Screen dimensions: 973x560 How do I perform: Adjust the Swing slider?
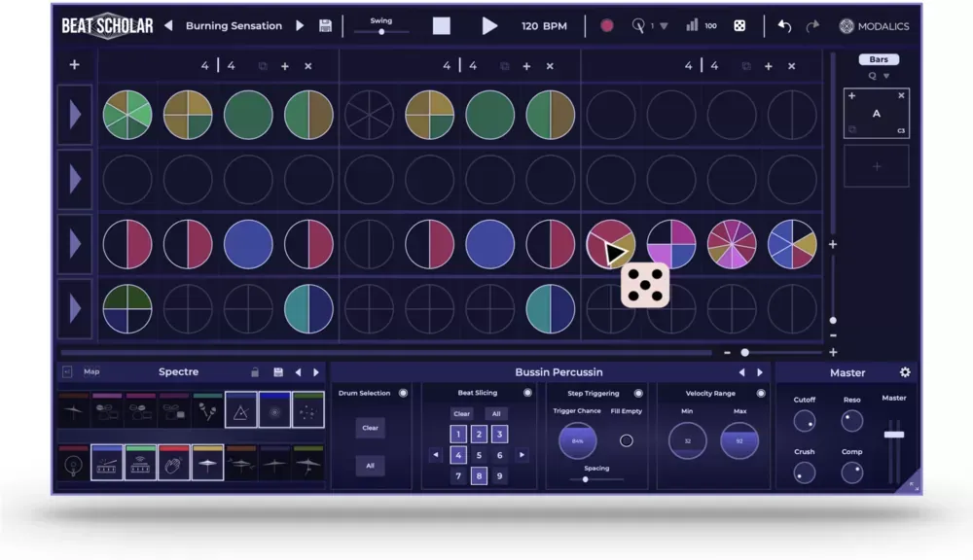tap(381, 32)
